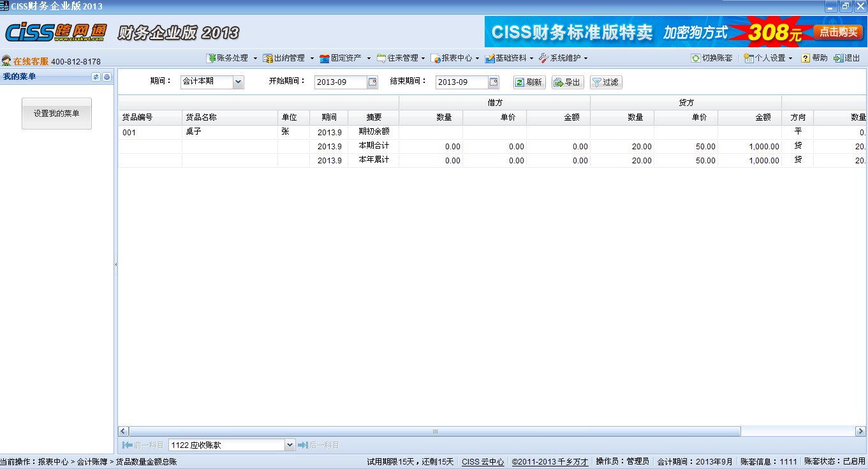868x469 pixels.
Task: Open the CISS 云中心 link
Action: pyautogui.click(x=483, y=461)
